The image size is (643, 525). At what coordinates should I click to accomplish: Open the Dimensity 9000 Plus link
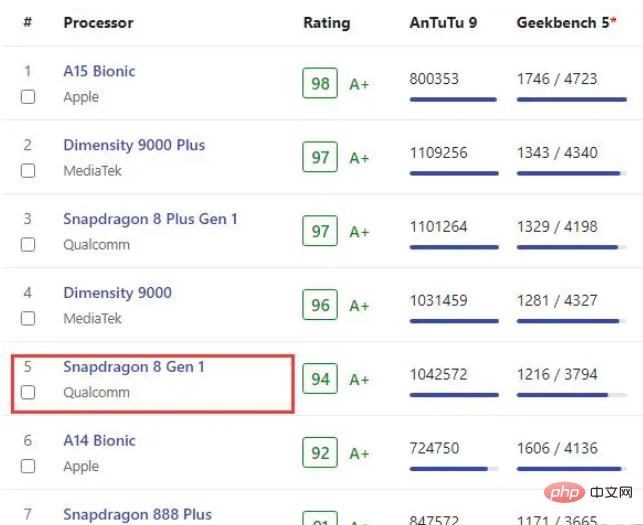(134, 145)
